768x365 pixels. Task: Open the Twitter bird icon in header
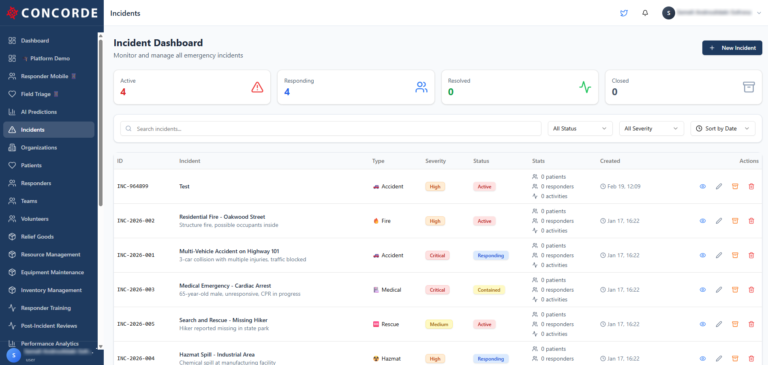(x=624, y=13)
